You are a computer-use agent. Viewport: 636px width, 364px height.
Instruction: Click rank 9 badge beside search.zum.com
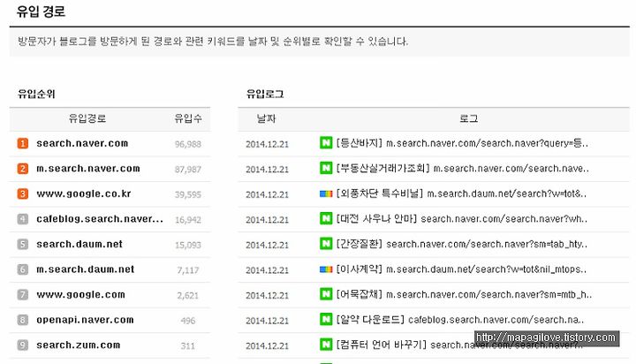pos(23,345)
